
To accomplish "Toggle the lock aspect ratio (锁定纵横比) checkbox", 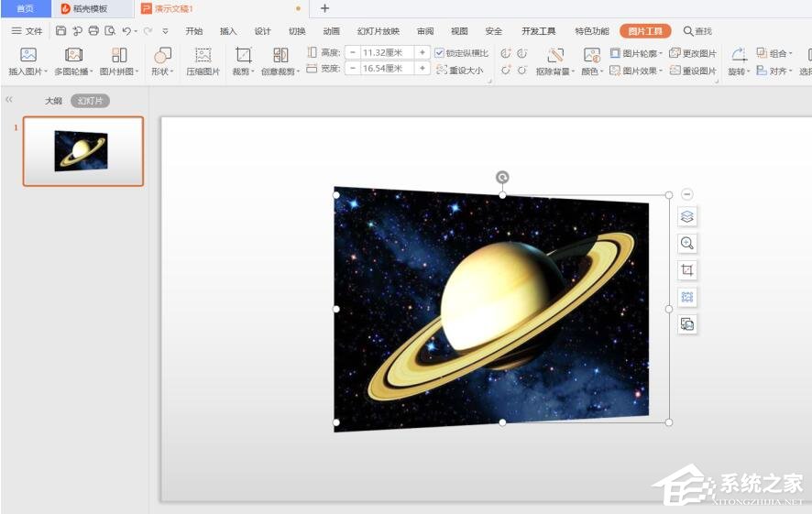I will click(x=440, y=53).
